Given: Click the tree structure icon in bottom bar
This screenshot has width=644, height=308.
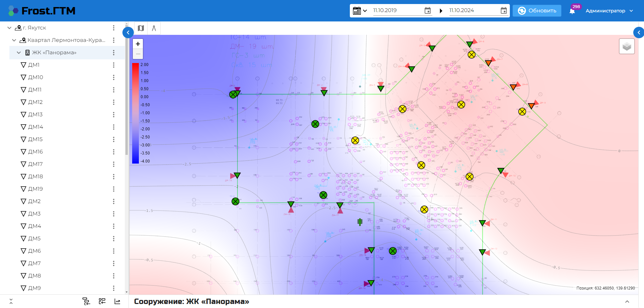Looking at the screenshot, I should (x=86, y=301).
